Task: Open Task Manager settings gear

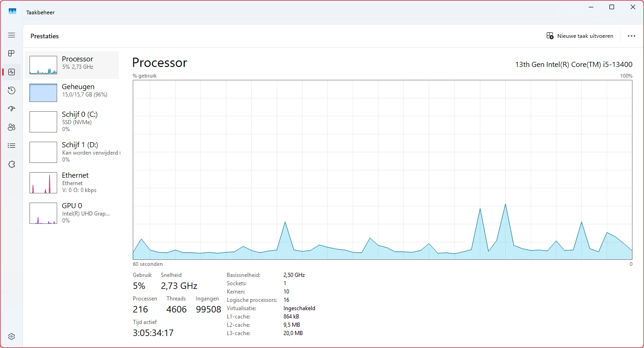Action: [12, 336]
